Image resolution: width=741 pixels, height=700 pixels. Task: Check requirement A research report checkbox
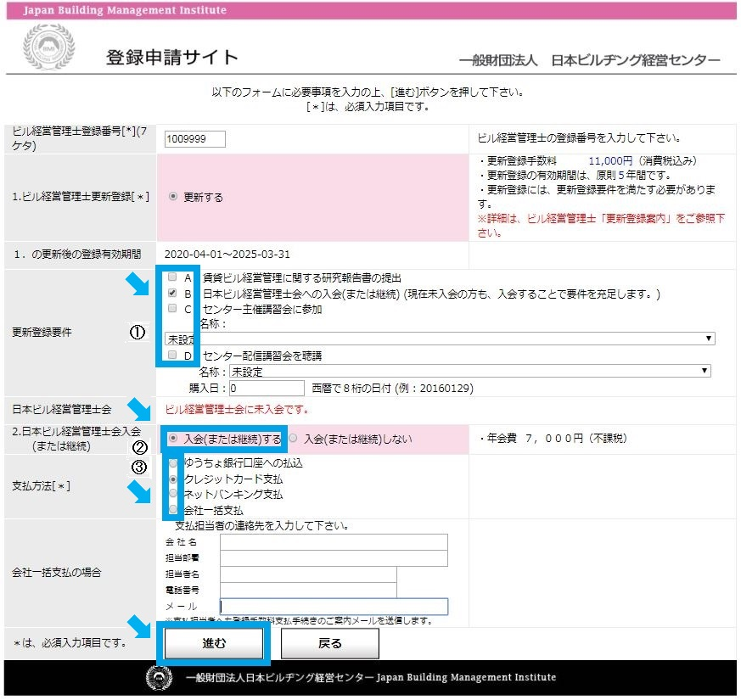[172, 277]
